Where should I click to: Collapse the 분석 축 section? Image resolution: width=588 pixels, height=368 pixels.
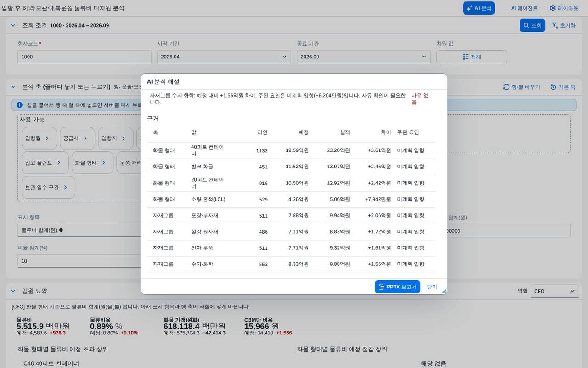coord(13,86)
